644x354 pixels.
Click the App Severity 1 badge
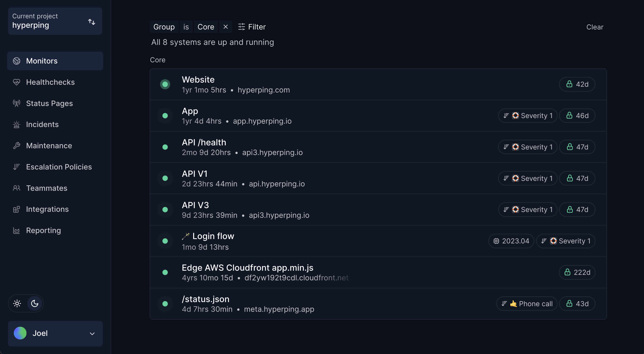coord(527,116)
